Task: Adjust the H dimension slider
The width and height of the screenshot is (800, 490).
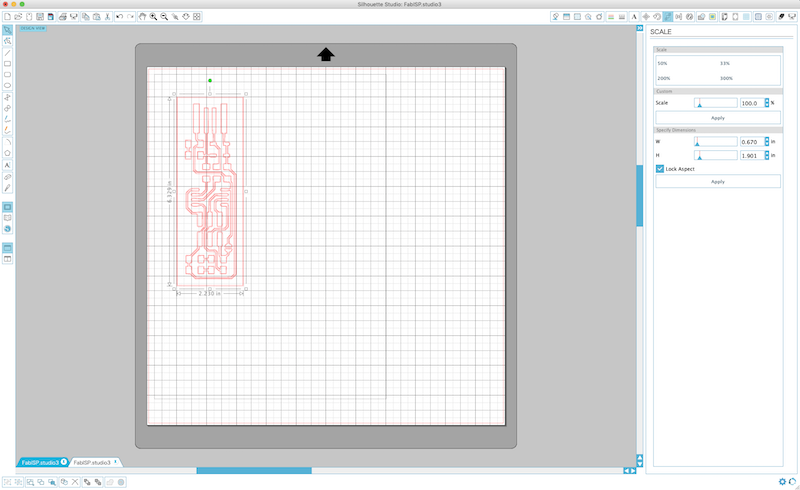Action: click(715, 155)
